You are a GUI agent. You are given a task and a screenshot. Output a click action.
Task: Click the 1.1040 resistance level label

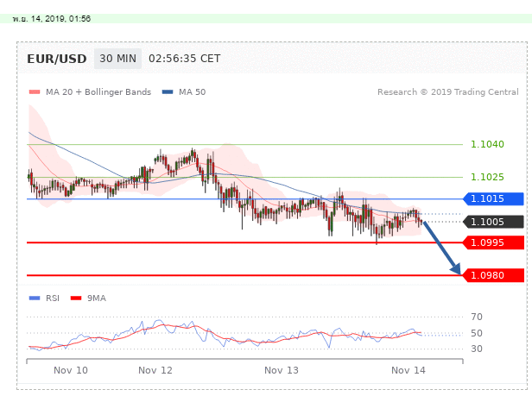pyautogui.click(x=487, y=144)
